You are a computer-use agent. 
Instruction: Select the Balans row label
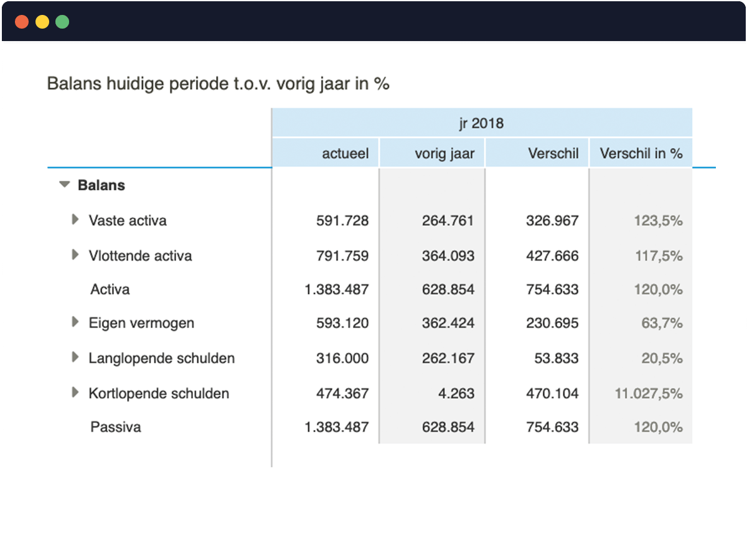click(x=101, y=185)
